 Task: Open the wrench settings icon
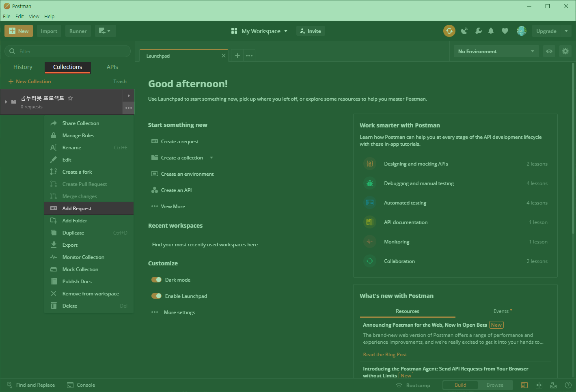[479, 31]
